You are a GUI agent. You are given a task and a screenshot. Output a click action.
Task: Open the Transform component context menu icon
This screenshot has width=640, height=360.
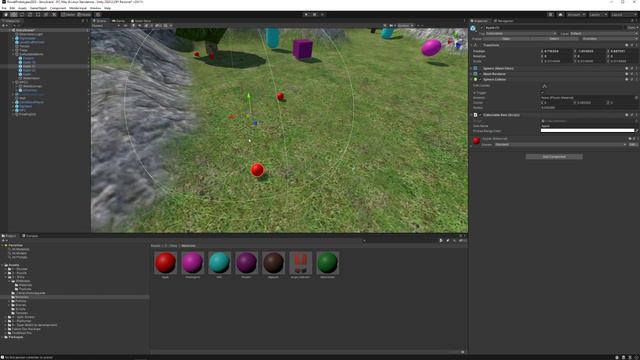tap(636, 45)
